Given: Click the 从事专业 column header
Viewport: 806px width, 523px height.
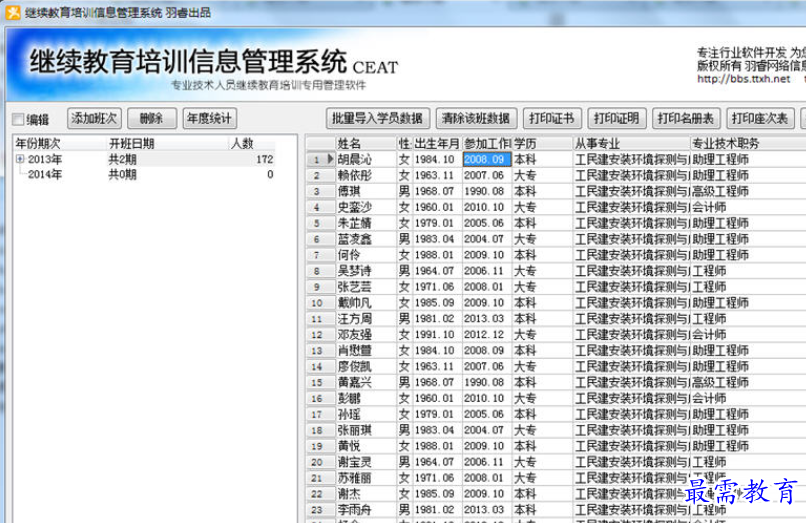Looking at the screenshot, I should pos(631,143).
